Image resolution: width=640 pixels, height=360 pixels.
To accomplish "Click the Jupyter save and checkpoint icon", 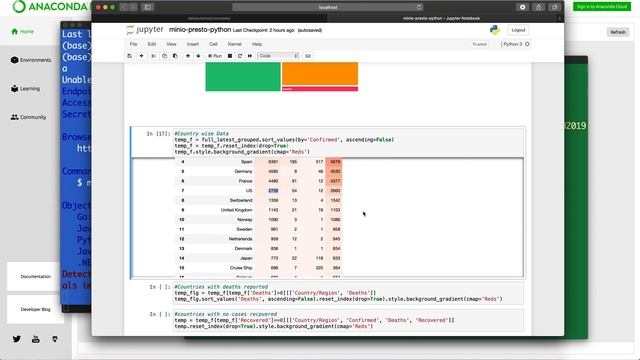I will [129, 56].
